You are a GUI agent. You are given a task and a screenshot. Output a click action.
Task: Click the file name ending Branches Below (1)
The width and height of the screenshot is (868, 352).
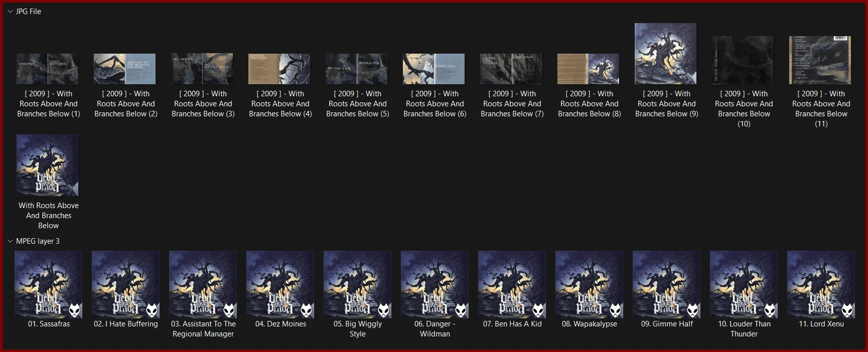[x=49, y=104]
